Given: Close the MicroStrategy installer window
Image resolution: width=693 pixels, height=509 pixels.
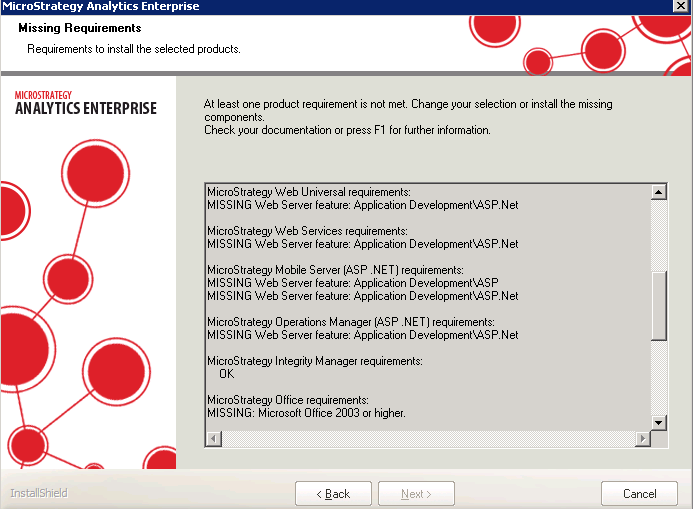Looking at the screenshot, I should point(680,7).
